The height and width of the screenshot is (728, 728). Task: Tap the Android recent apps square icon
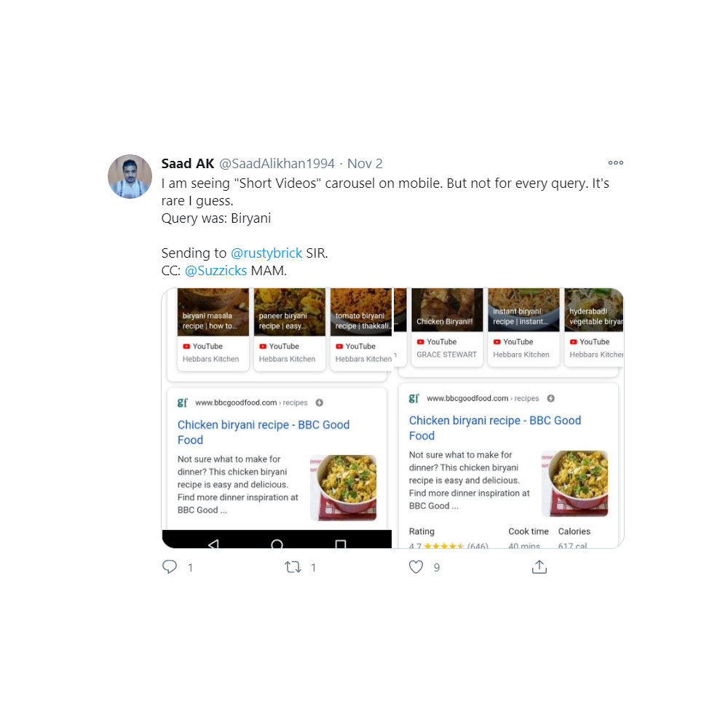340,544
